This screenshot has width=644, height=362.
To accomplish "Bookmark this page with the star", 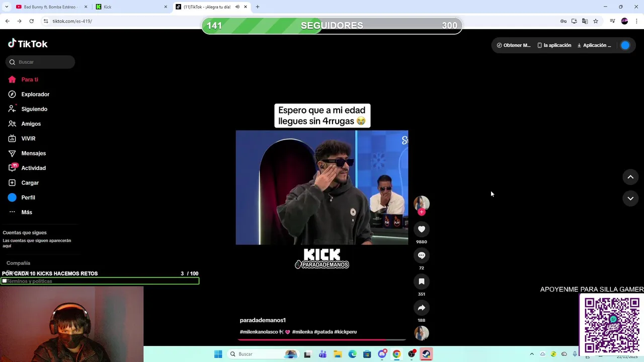I will (596, 21).
